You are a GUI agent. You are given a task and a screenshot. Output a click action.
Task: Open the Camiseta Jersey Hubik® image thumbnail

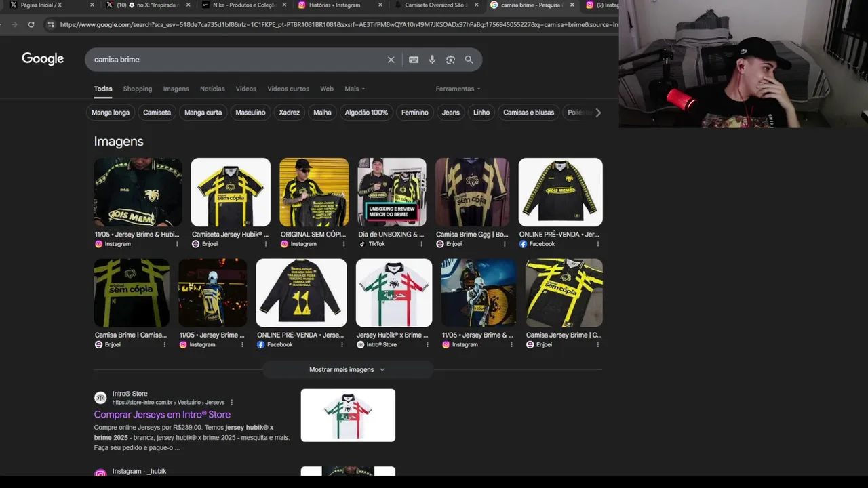231,192
